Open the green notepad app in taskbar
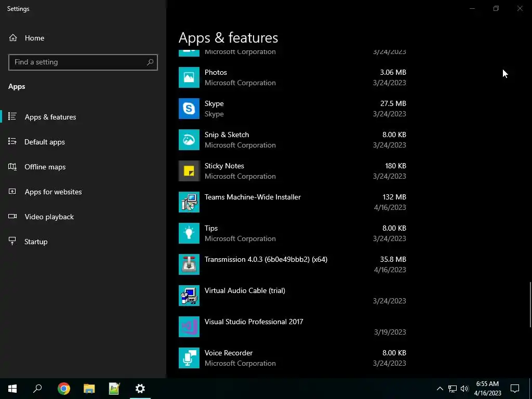 pos(114,389)
